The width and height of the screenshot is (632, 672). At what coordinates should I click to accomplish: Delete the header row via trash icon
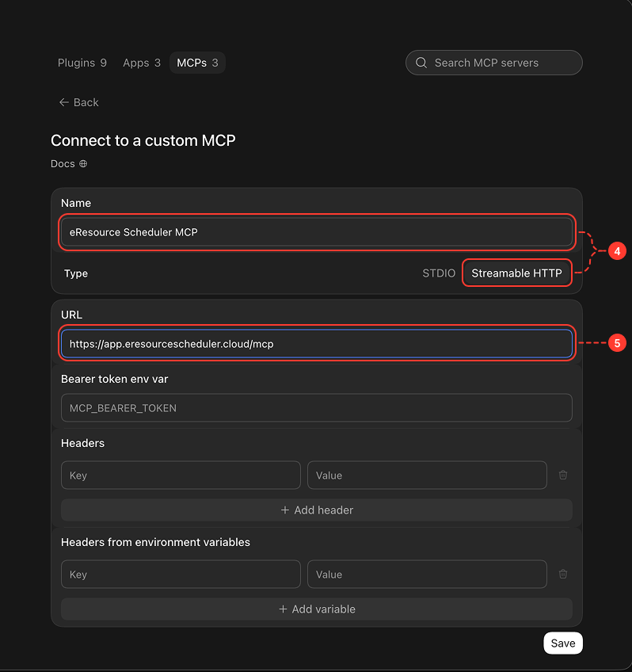coord(563,475)
